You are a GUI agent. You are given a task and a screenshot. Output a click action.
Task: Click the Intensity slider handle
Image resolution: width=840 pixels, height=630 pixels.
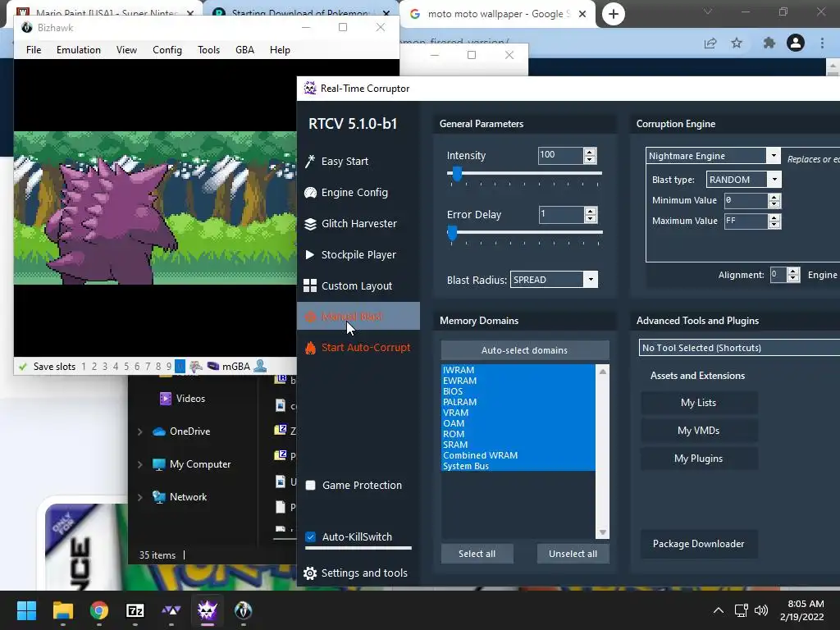pos(457,174)
